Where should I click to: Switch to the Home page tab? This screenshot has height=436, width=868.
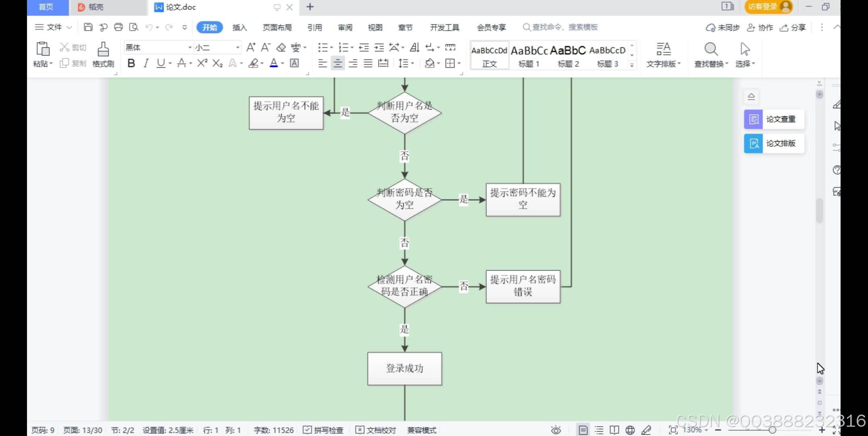46,7
